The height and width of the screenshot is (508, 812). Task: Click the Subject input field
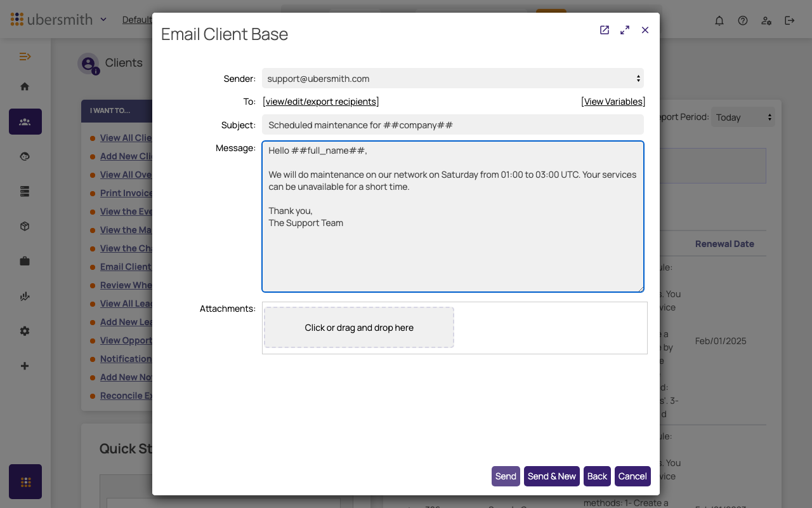tap(453, 124)
